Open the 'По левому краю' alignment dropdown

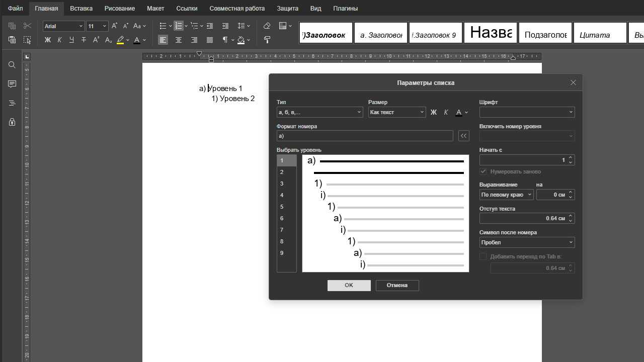pos(506,195)
